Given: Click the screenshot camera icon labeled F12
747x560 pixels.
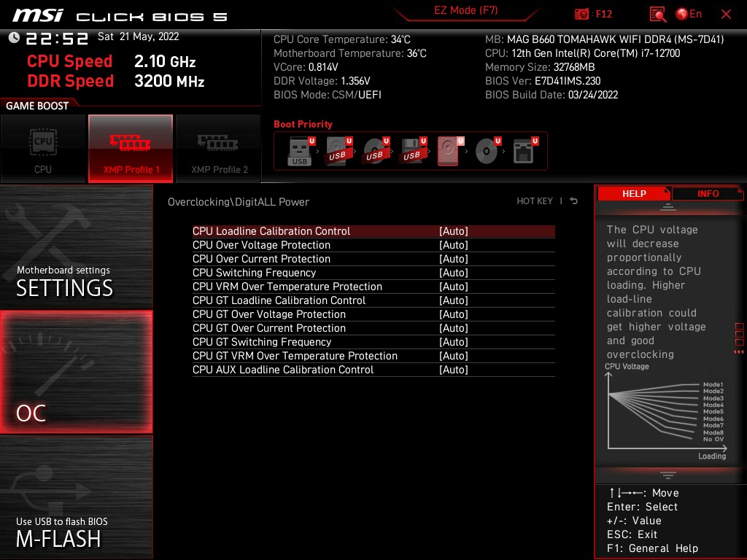Looking at the screenshot, I should [x=582, y=14].
